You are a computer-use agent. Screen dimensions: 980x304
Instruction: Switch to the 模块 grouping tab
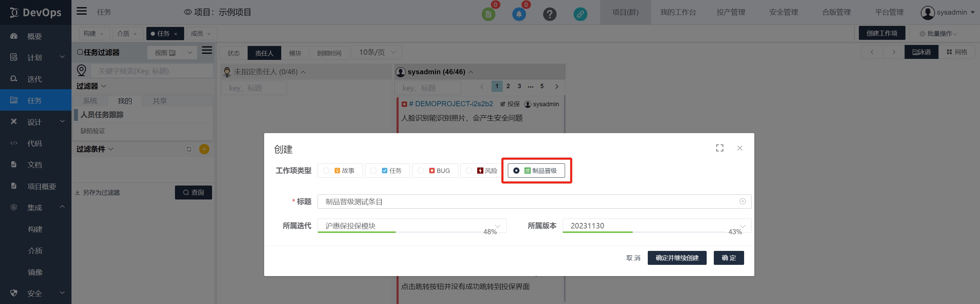(295, 53)
